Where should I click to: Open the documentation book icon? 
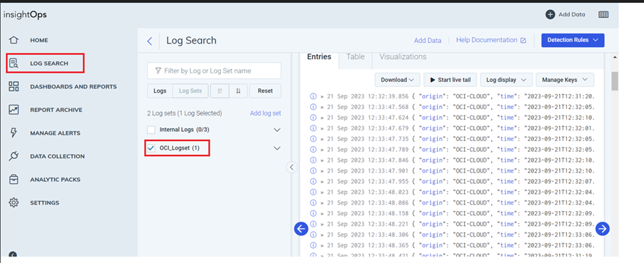[603, 14]
